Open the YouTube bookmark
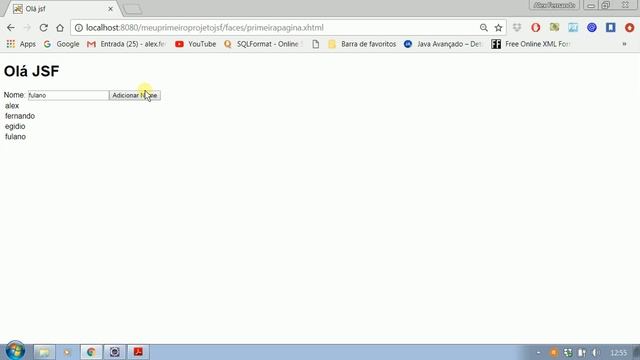 click(196, 44)
